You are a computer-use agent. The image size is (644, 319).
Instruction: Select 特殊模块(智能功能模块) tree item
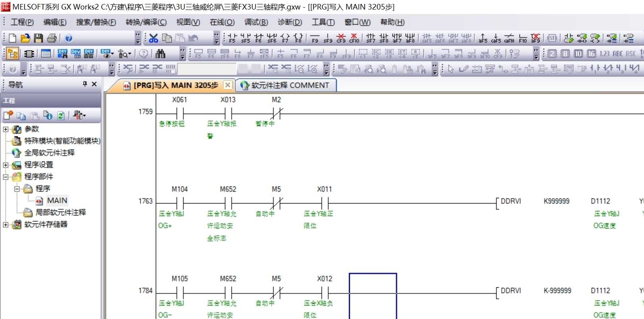pyautogui.click(x=62, y=141)
